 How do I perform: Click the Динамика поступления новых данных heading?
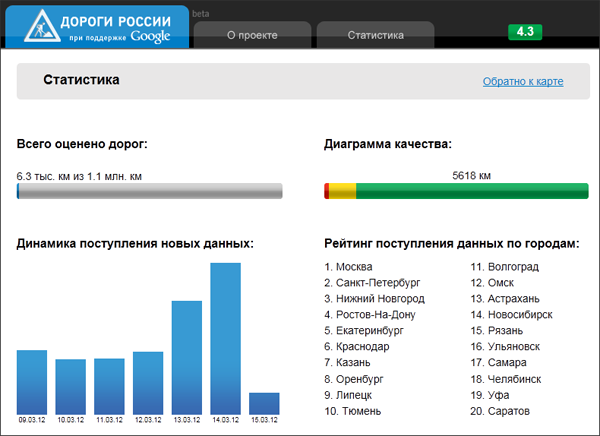click(x=135, y=243)
